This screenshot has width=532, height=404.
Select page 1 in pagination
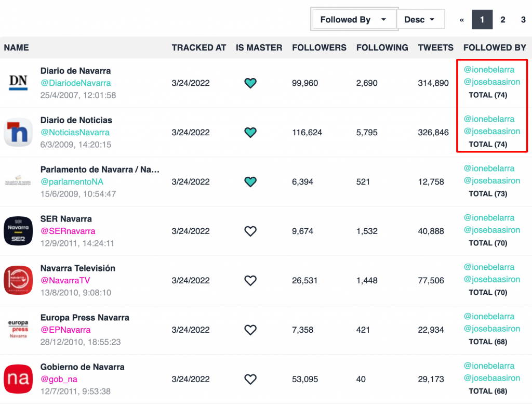(482, 20)
